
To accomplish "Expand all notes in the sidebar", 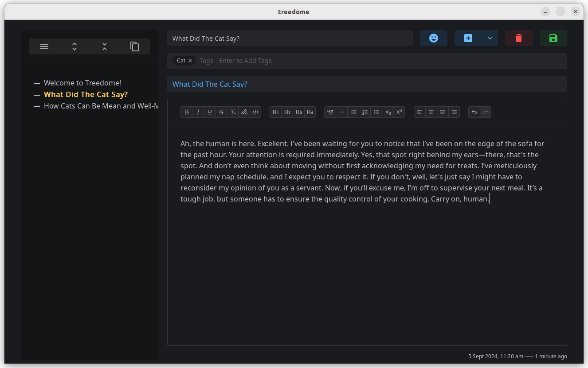I will point(74,46).
